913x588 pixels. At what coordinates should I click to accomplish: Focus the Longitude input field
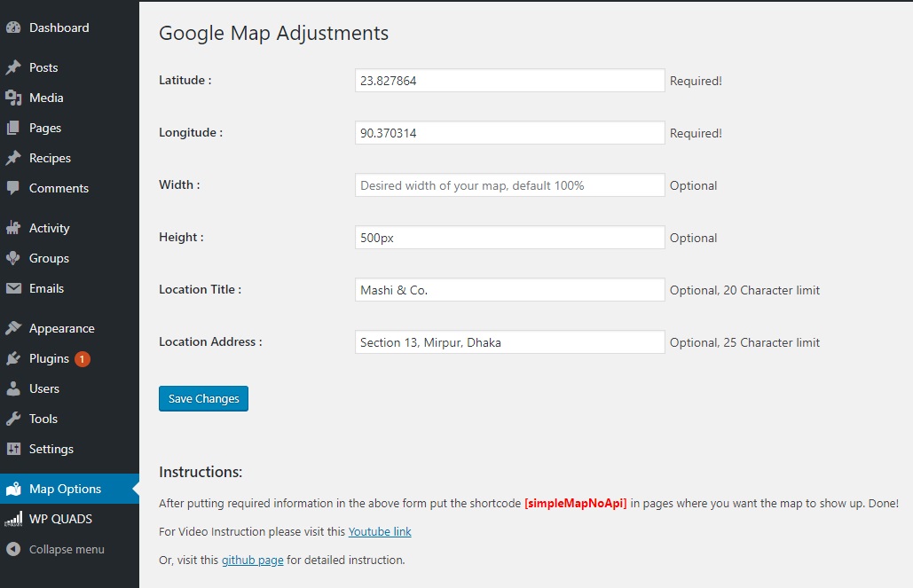coord(509,133)
